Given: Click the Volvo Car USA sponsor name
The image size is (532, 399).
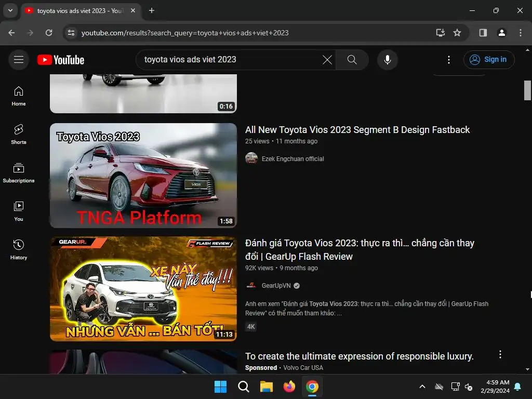Looking at the screenshot, I should (303, 368).
